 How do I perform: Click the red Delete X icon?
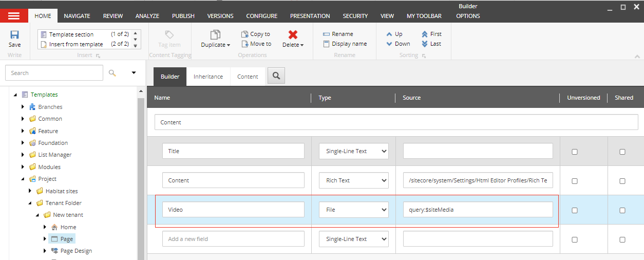293,34
